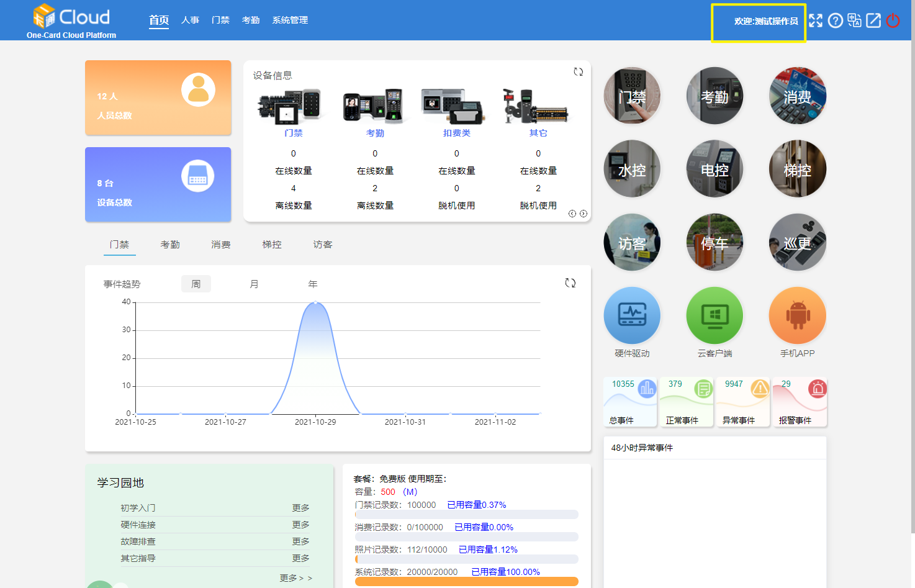Click the 门禁 device category link
Viewport: 915px width, 588px height.
click(294, 133)
